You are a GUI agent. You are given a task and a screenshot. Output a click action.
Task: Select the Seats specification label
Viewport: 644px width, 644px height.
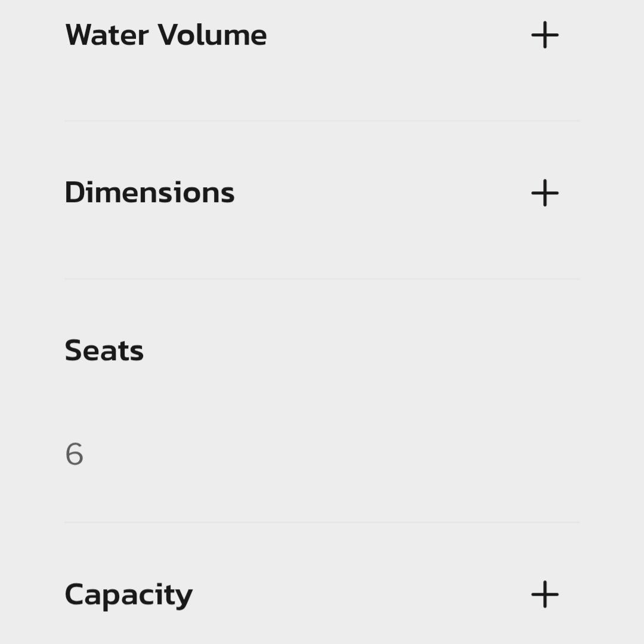pyautogui.click(x=104, y=351)
